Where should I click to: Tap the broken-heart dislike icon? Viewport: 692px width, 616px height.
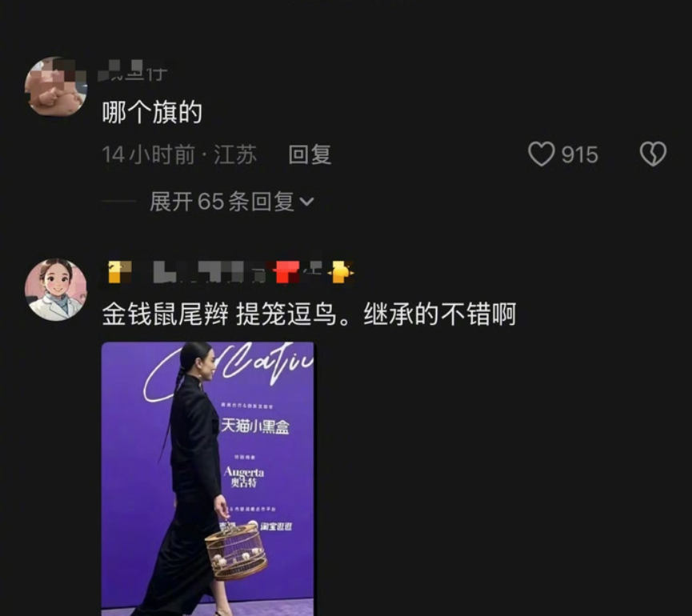tap(653, 154)
